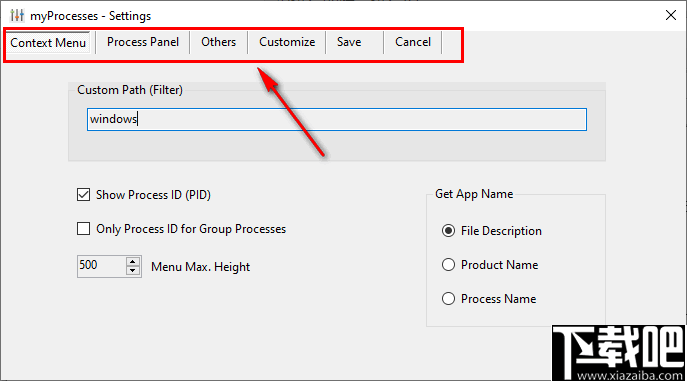Click Save in the tab bar
The width and height of the screenshot is (687, 381).
pyautogui.click(x=349, y=42)
